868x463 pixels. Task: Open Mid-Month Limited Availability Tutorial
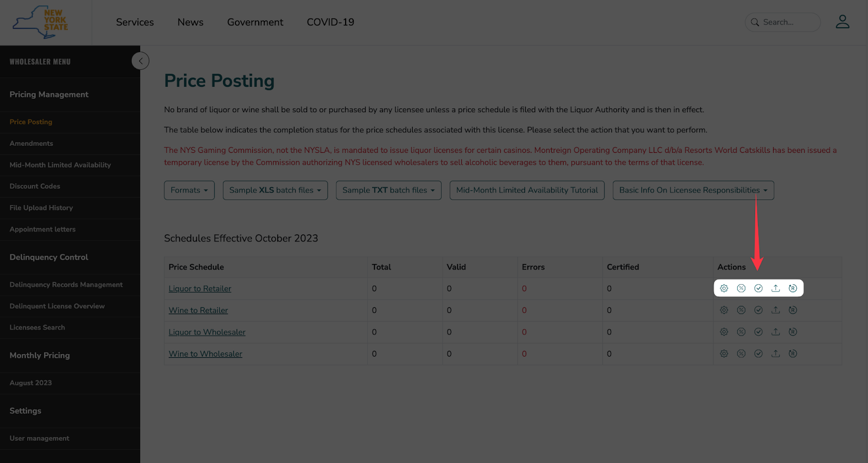point(527,190)
